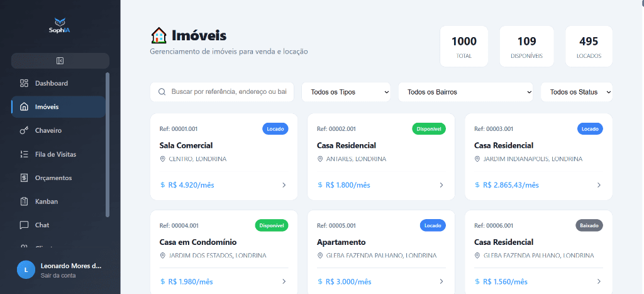Click the Kanban clipboard icon
The height and width of the screenshot is (294, 644).
pyautogui.click(x=25, y=201)
